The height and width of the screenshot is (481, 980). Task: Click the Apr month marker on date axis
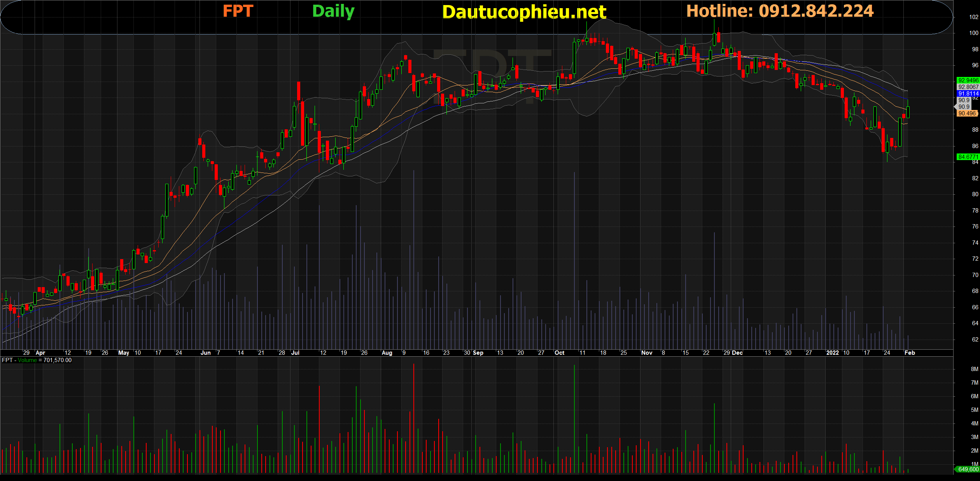coord(40,353)
